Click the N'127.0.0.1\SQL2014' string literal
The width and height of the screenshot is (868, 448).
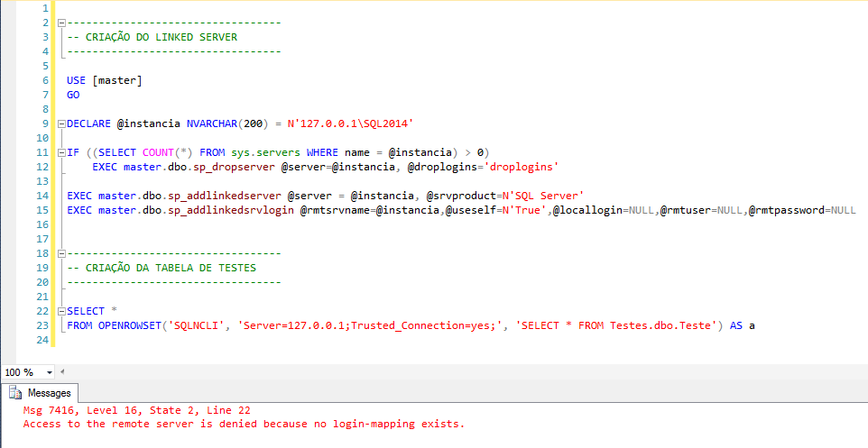350,123
